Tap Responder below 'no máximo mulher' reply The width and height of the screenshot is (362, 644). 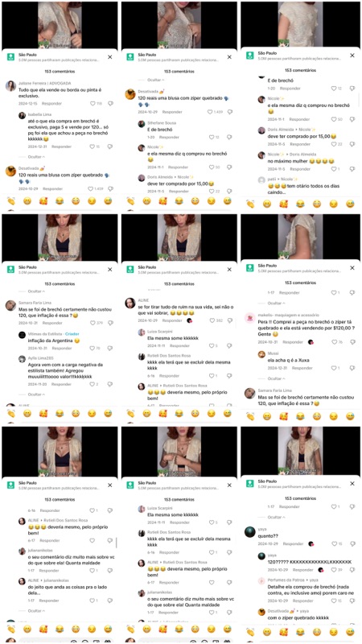pos(302,169)
